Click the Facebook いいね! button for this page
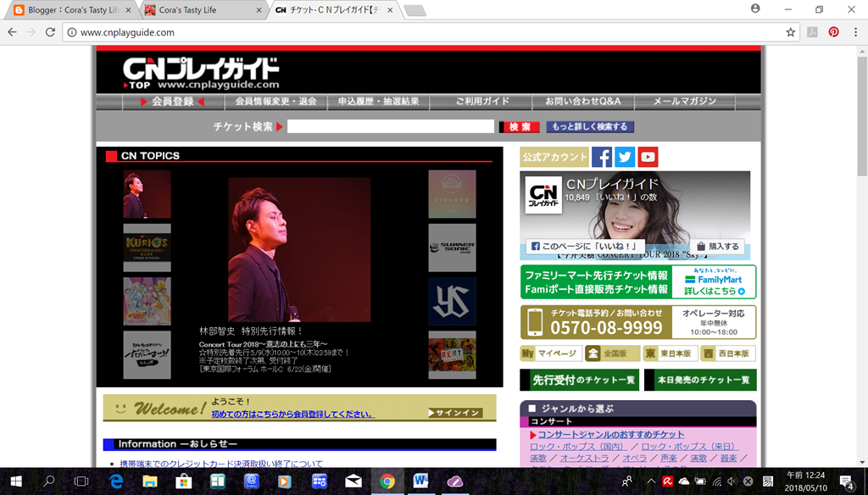 click(585, 246)
